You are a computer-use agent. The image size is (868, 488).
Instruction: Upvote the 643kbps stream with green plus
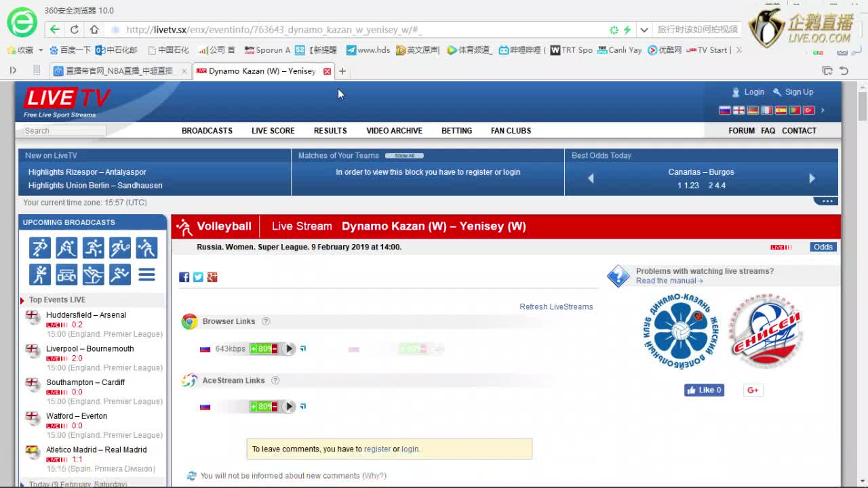point(254,349)
